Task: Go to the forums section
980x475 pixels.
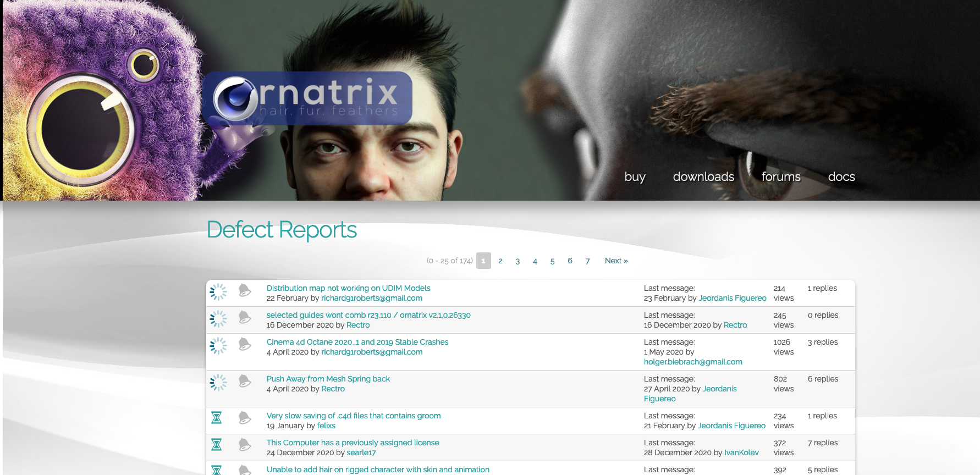Action: tap(781, 177)
